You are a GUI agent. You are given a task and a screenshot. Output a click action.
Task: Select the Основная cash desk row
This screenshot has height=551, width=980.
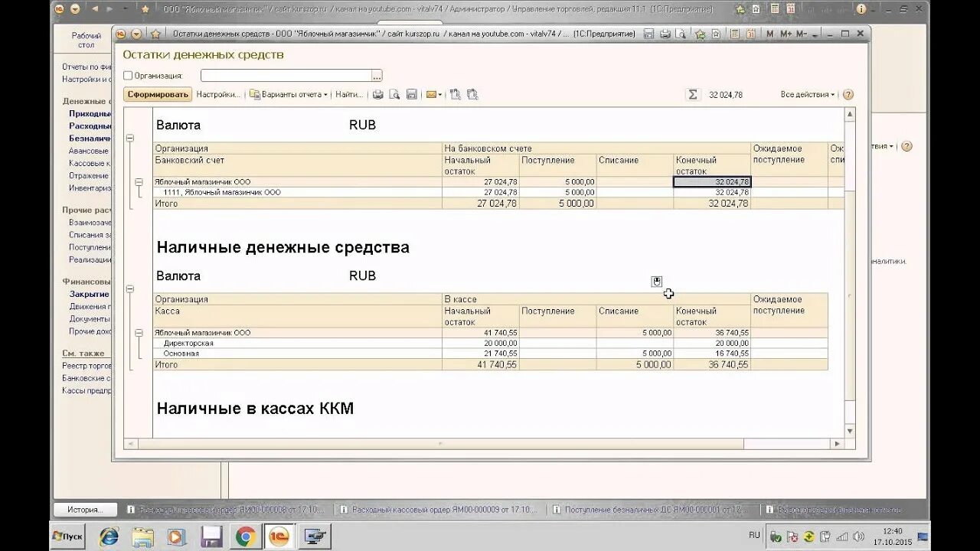click(x=490, y=354)
